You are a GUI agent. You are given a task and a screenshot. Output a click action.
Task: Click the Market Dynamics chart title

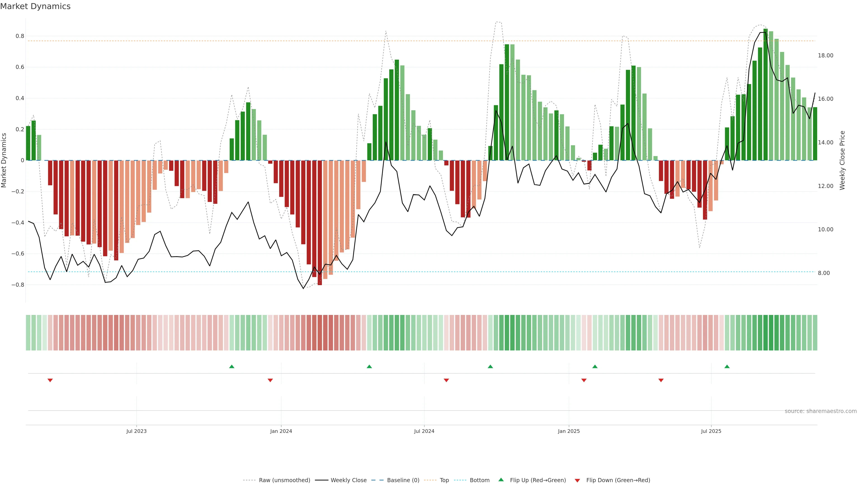tap(35, 6)
